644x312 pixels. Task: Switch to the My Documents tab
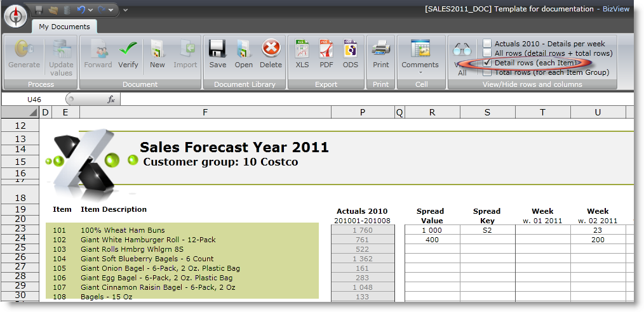click(x=65, y=27)
